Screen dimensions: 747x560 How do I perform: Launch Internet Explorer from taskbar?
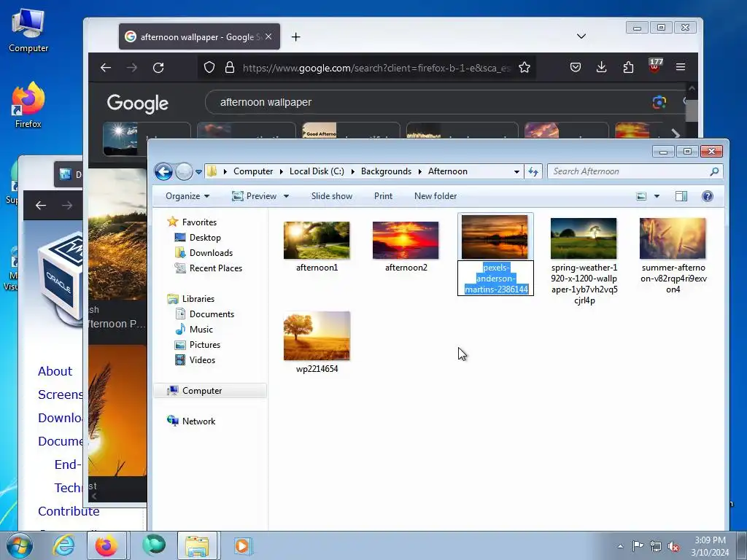click(x=63, y=545)
